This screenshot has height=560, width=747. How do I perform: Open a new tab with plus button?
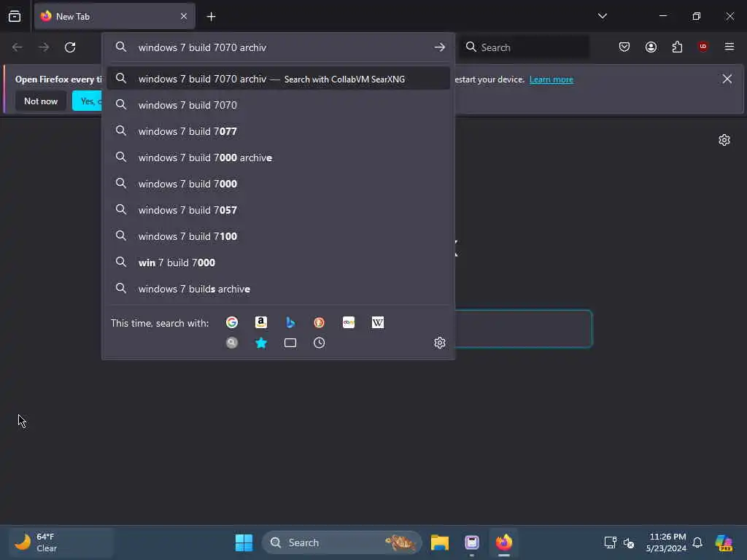[211, 17]
